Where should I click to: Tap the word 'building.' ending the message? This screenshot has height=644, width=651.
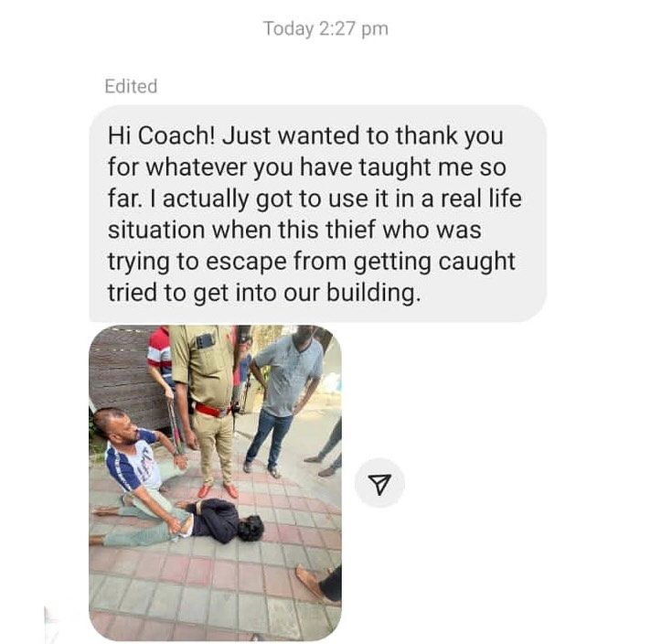(373, 293)
